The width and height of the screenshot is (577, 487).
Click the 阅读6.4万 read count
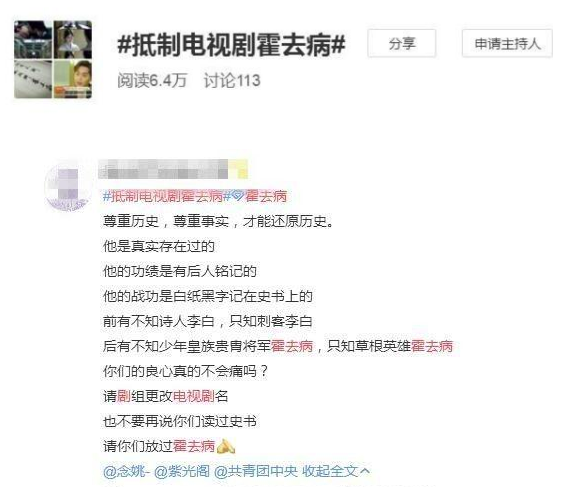[x=152, y=80]
